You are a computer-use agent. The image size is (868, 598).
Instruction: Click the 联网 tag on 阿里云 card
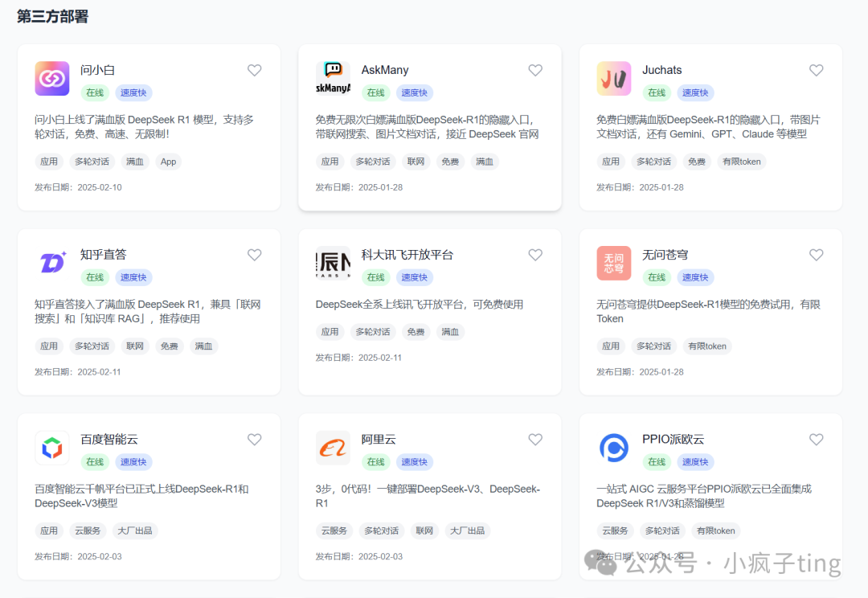(424, 530)
